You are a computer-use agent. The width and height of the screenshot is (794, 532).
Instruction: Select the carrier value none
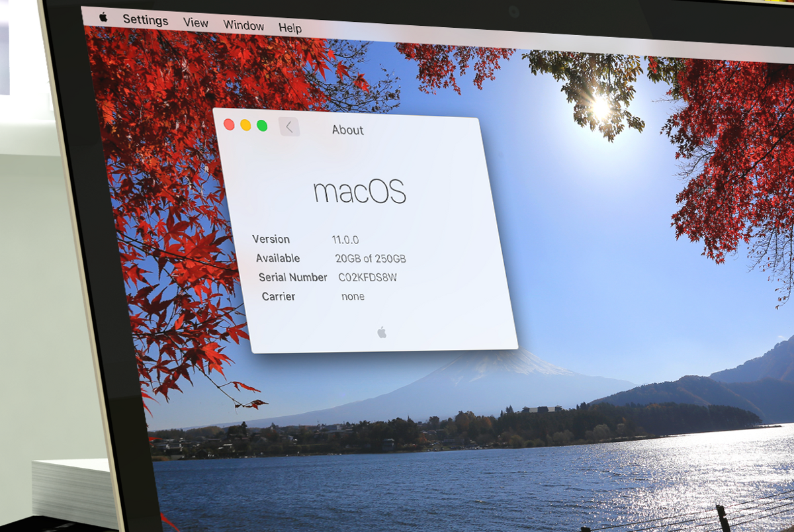coord(353,297)
